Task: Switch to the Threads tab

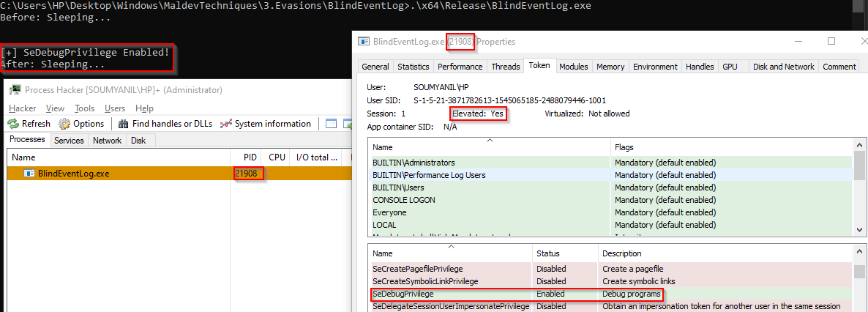Action: [x=505, y=67]
